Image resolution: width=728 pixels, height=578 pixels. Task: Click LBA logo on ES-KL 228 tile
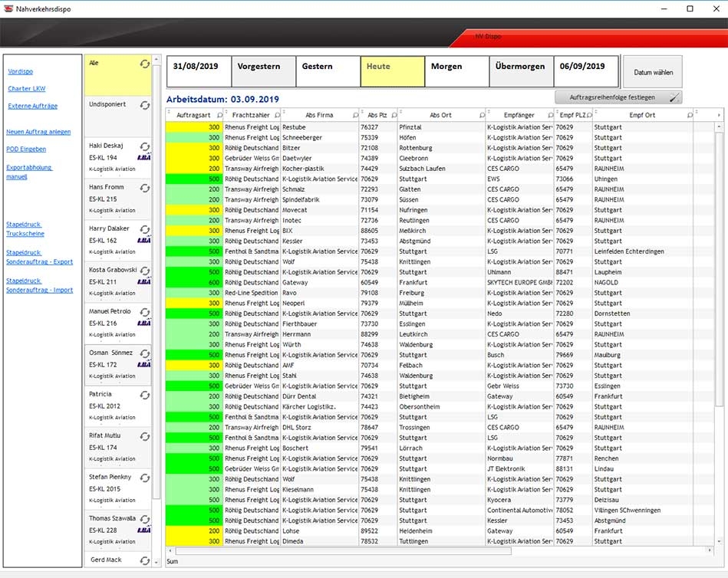144,530
